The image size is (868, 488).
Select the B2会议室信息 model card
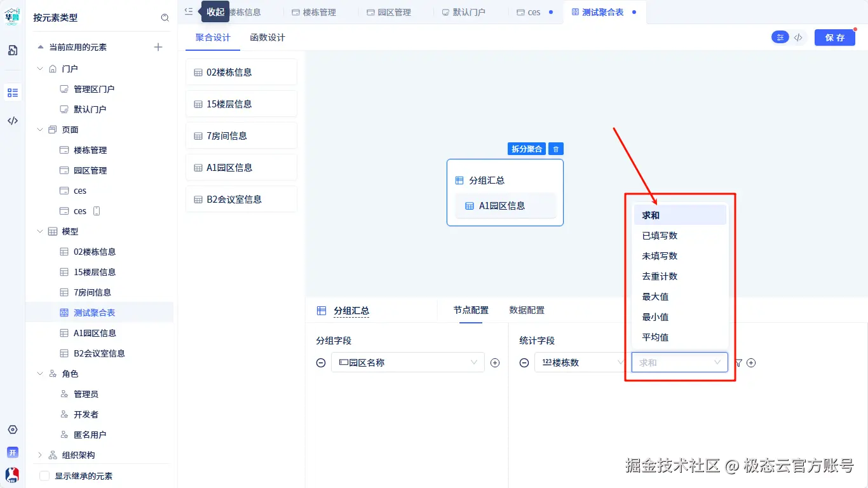(241, 200)
